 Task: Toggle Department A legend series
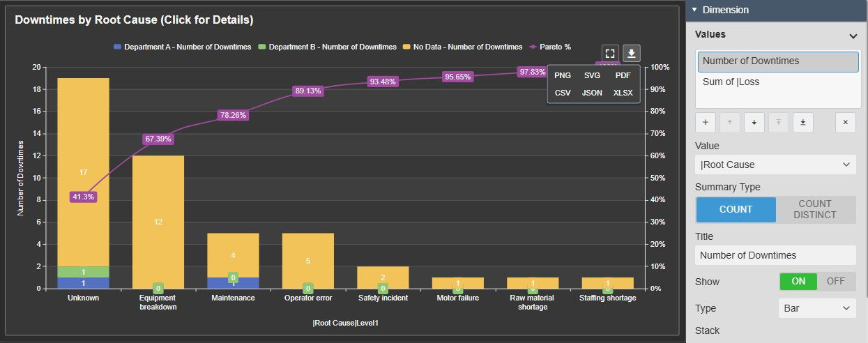tap(182, 47)
